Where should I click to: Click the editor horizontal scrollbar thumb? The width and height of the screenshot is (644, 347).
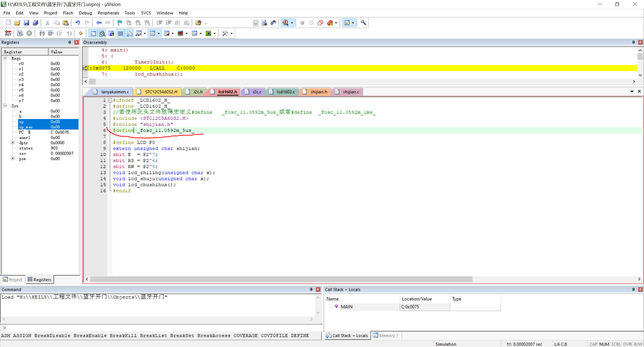pyautogui.click(x=281, y=279)
